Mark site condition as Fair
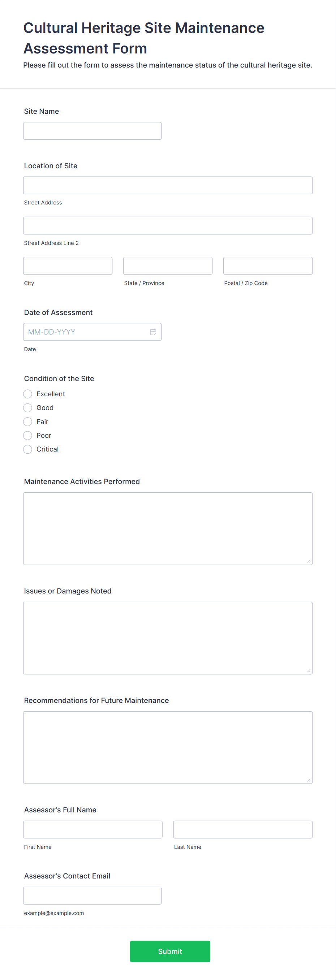 tap(28, 422)
